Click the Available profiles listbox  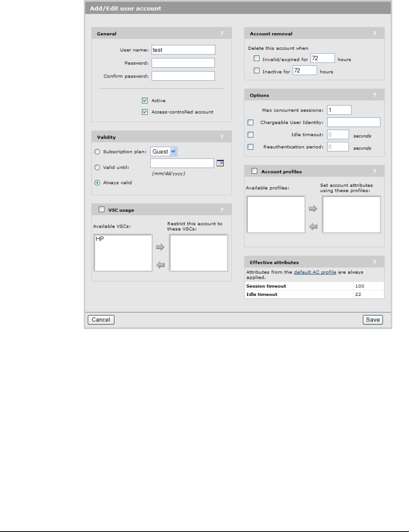(x=276, y=214)
